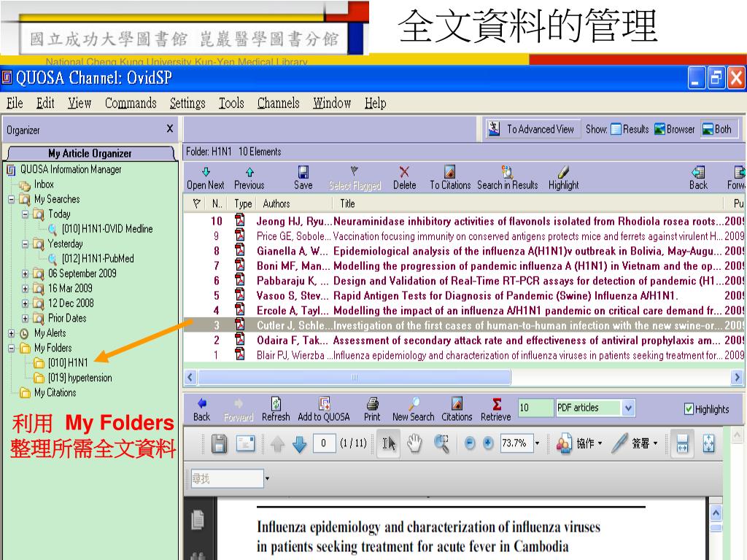
Task: Click the Save disk icon in results toolbar
Action: coord(303,172)
